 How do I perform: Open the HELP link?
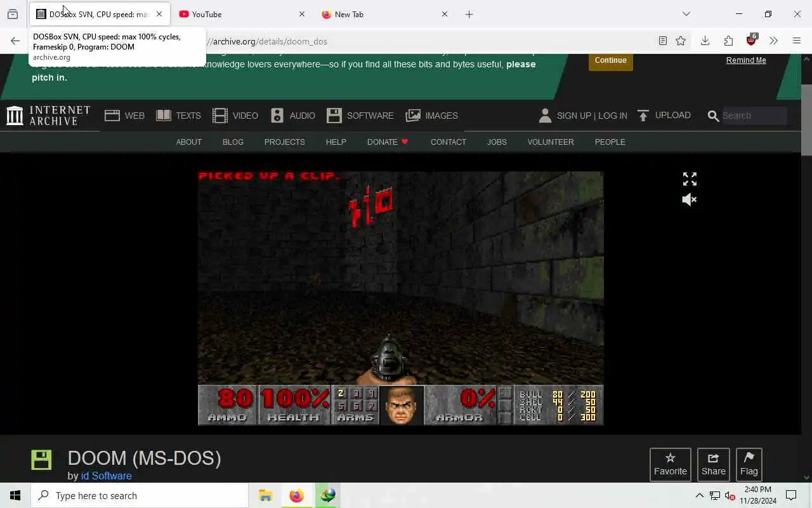point(336,142)
